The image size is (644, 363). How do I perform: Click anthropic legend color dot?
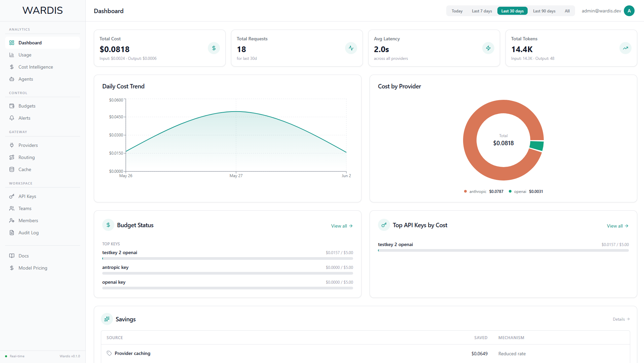465,191
